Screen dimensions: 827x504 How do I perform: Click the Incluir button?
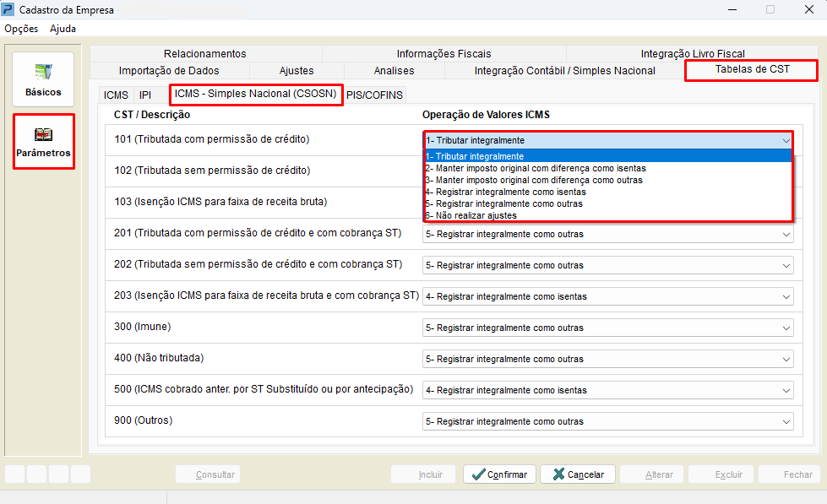[x=425, y=474]
